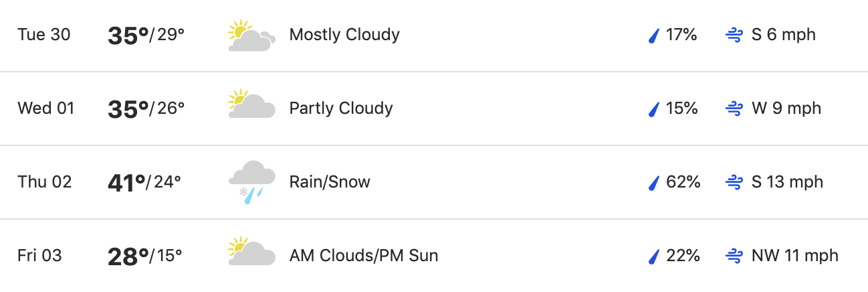Select the AM Clouds/PM Sun description

[364, 256]
